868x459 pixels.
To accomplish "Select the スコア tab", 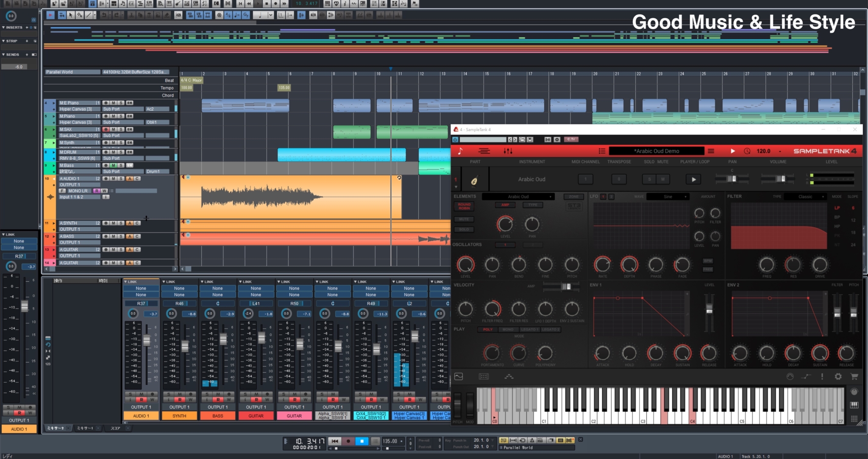I will coord(115,428).
